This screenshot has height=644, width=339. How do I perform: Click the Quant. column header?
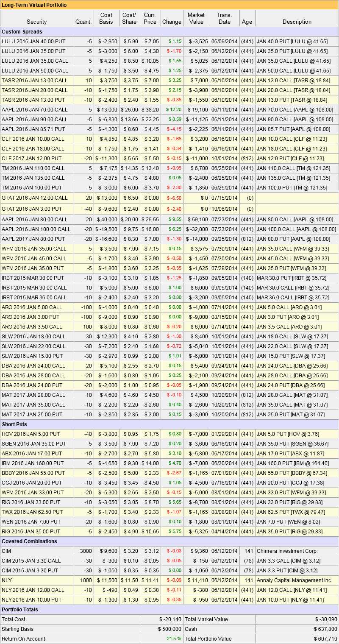click(83, 22)
